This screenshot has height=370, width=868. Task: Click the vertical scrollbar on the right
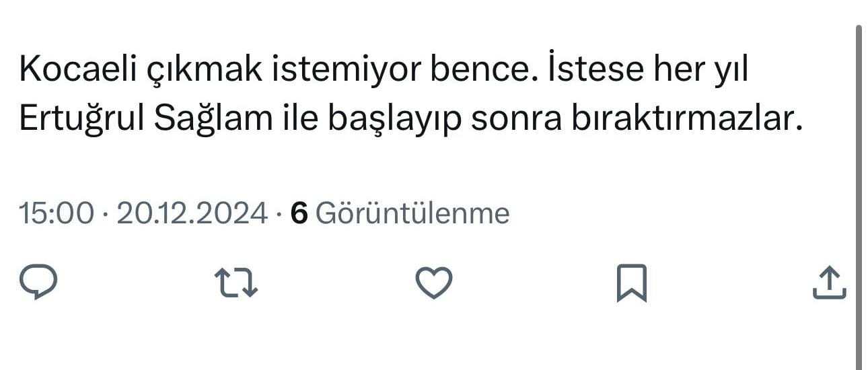[x=859, y=195]
